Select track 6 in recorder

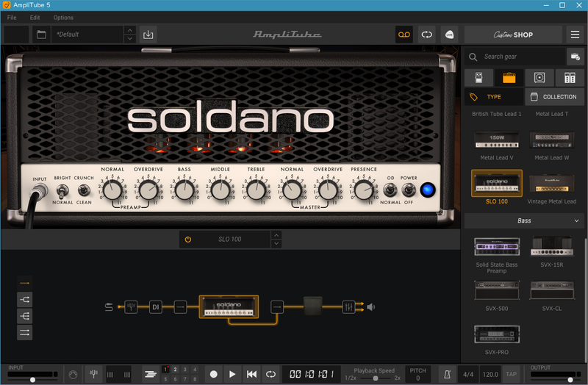click(175, 379)
